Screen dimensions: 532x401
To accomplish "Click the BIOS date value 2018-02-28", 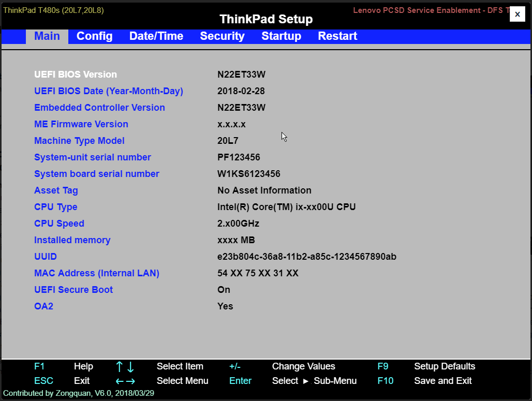I will click(x=241, y=91).
